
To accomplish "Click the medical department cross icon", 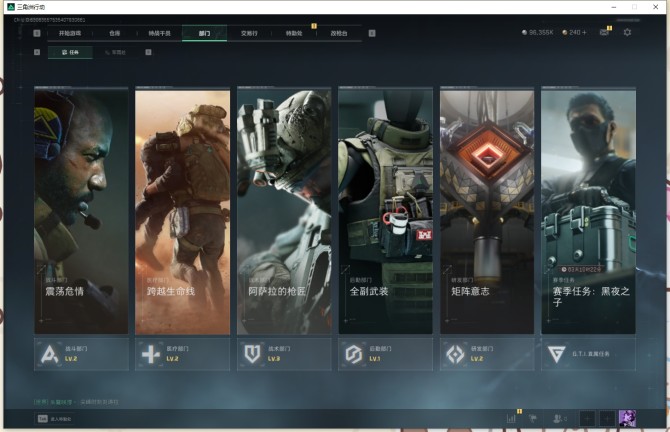I will click(150, 354).
